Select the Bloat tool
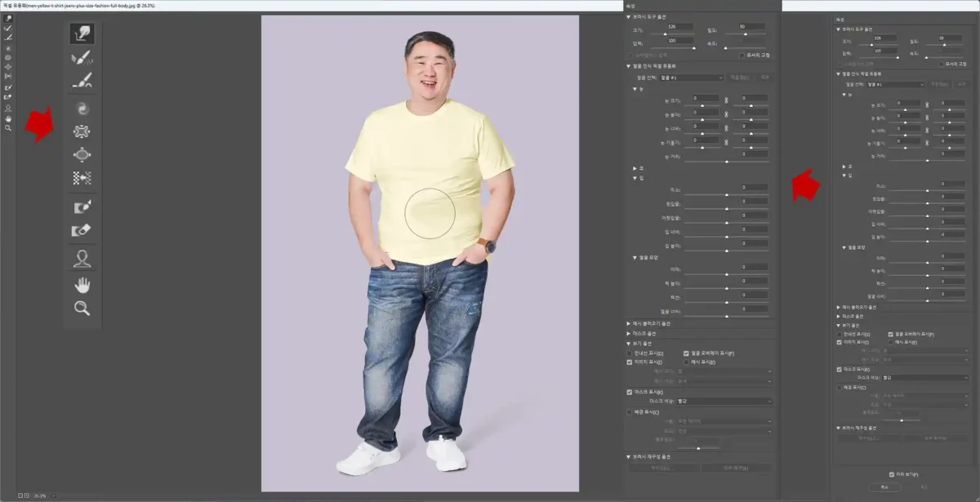This screenshot has height=502, width=980. (x=82, y=153)
